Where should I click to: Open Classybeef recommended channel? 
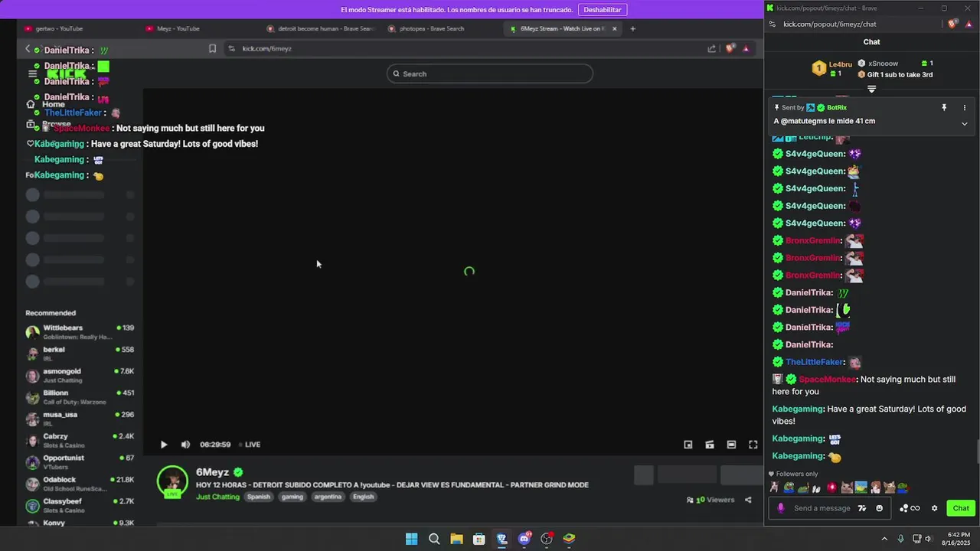click(80, 505)
